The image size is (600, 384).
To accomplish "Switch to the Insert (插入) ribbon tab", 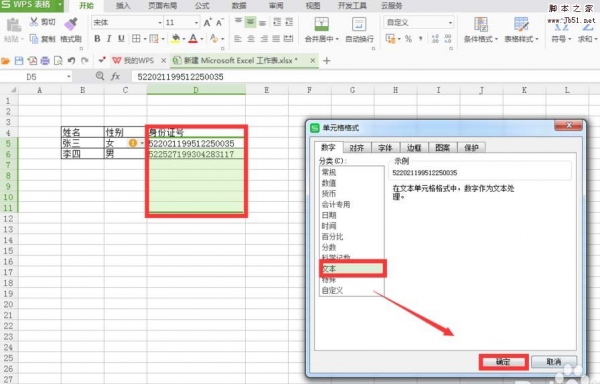I will 123,6.
